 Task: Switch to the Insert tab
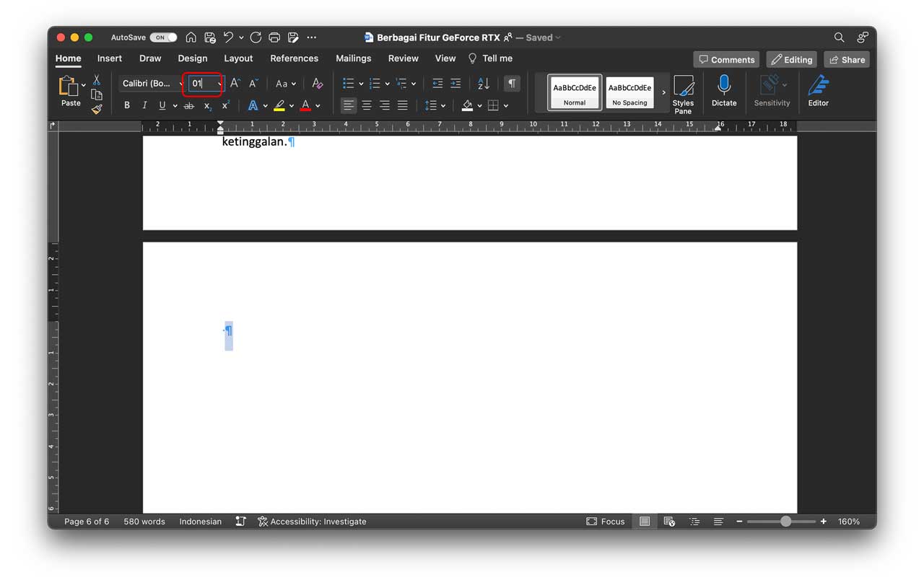(x=110, y=58)
